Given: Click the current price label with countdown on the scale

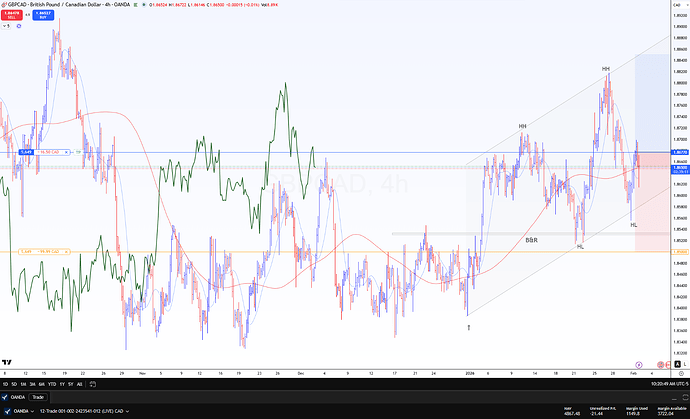Looking at the screenshot, I should point(680,169).
